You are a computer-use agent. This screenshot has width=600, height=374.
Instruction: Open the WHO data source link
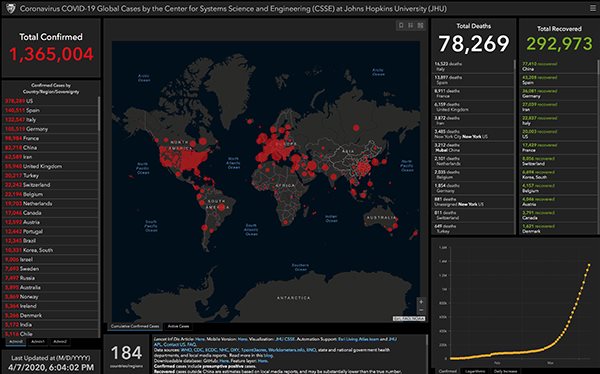(x=186, y=350)
